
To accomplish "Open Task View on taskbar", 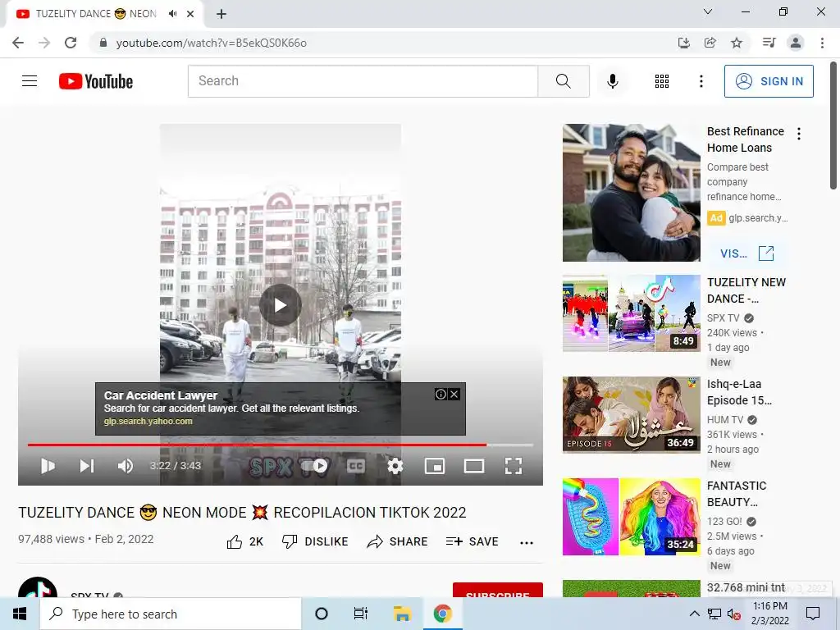I will coord(361,614).
